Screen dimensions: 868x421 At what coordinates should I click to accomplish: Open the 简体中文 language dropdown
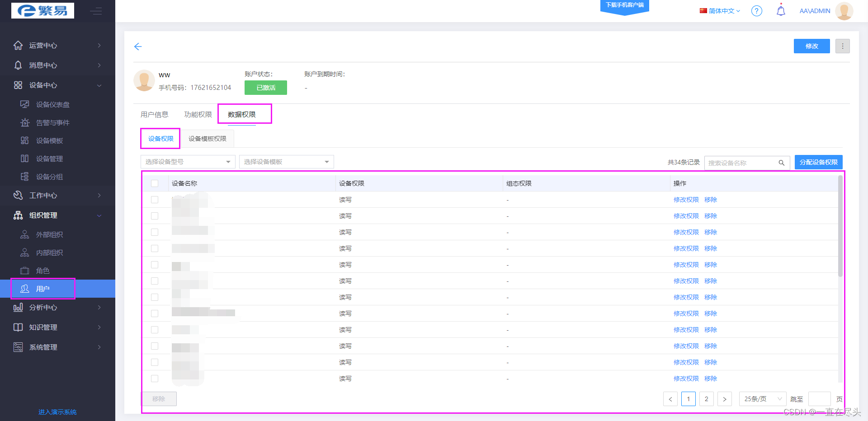tap(720, 11)
